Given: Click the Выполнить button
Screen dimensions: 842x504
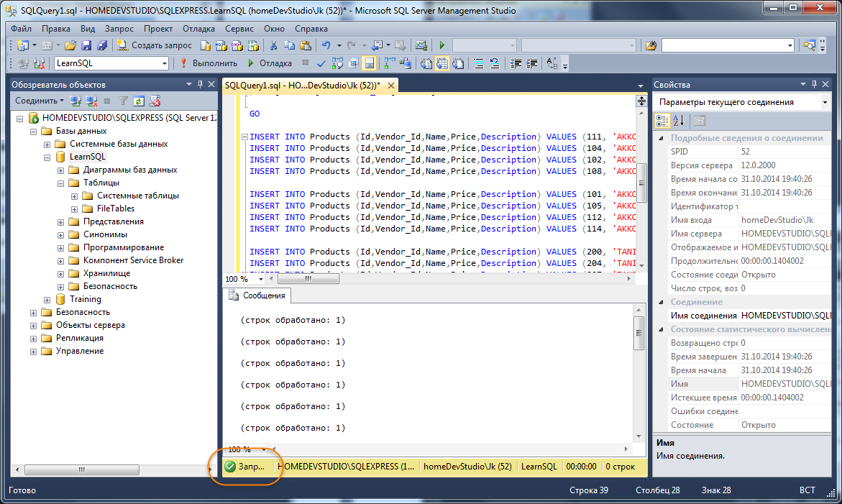Looking at the screenshot, I should 209,63.
